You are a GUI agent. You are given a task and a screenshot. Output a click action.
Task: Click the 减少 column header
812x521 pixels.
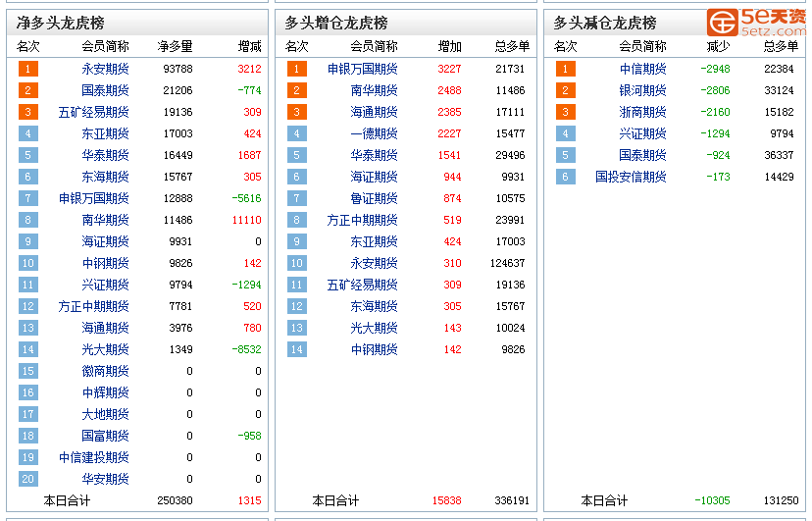pyautogui.click(x=718, y=47)
